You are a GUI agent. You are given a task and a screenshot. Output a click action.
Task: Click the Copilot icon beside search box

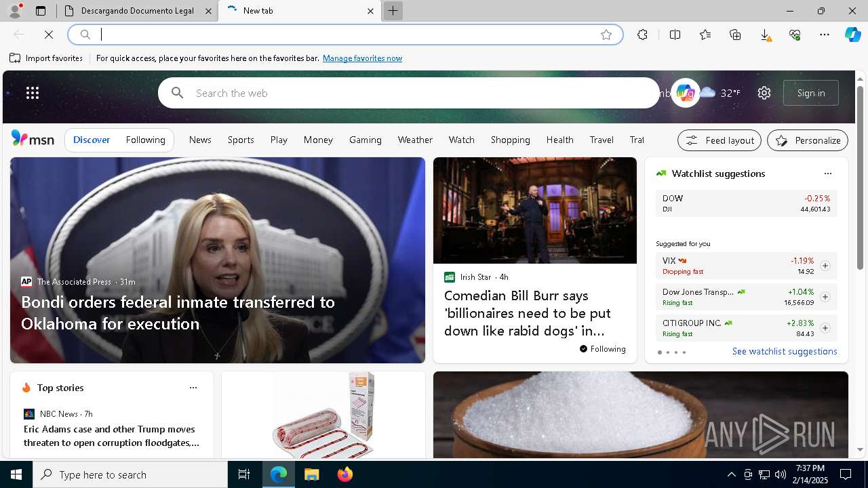click(x=685, y=93)
